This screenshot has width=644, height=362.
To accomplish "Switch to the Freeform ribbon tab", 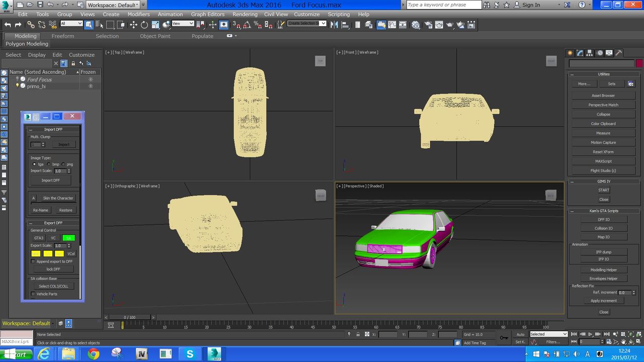I will [x=62, y=36].
